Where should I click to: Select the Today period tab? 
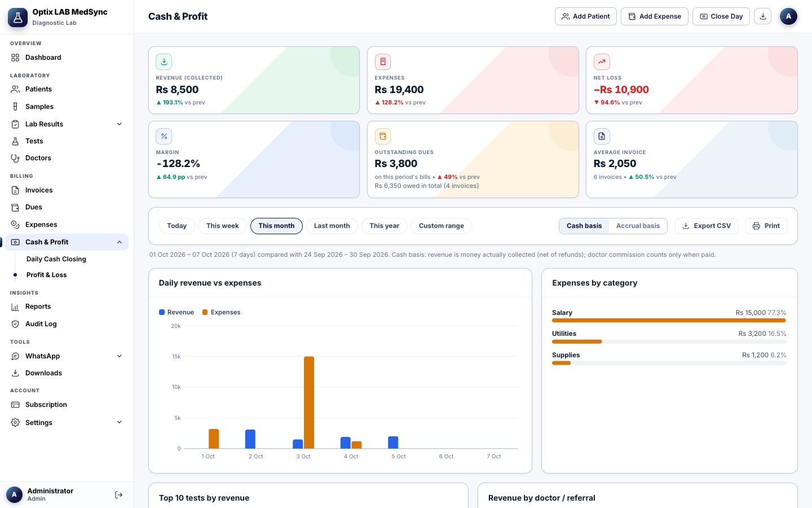coord(177,226)
